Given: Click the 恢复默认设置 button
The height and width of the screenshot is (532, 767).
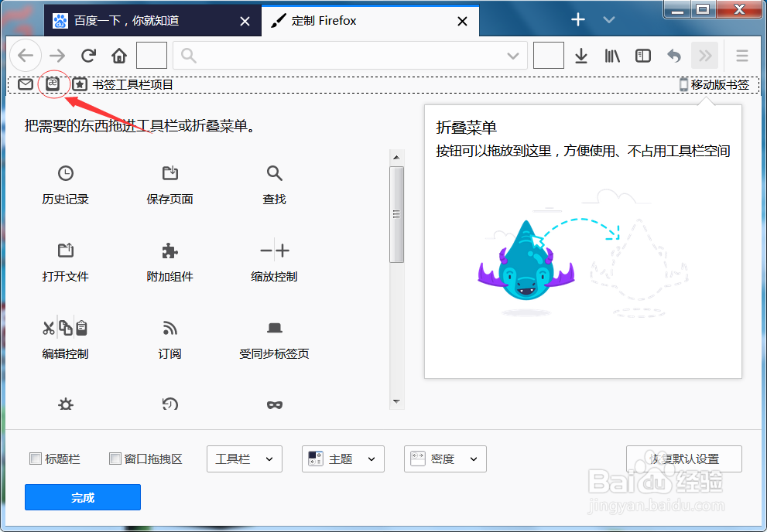Looking at the screenshot, I should point(684,459).
